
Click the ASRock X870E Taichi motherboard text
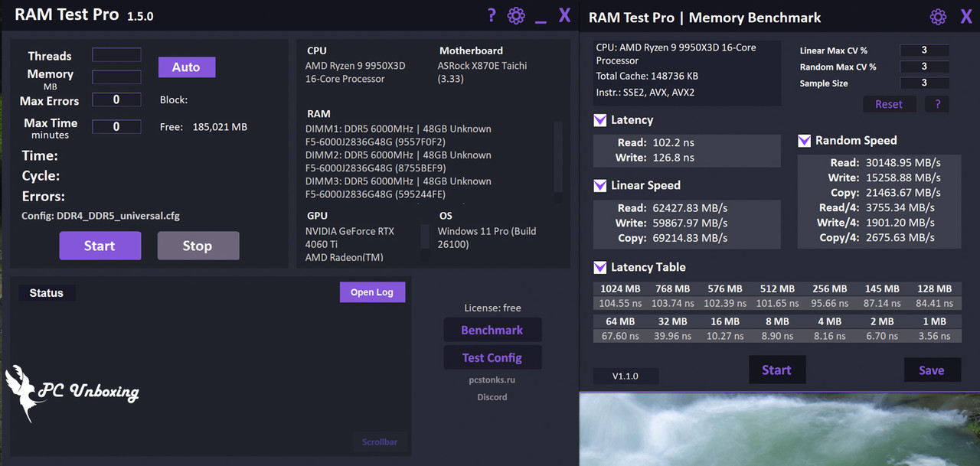click(482, 72)
